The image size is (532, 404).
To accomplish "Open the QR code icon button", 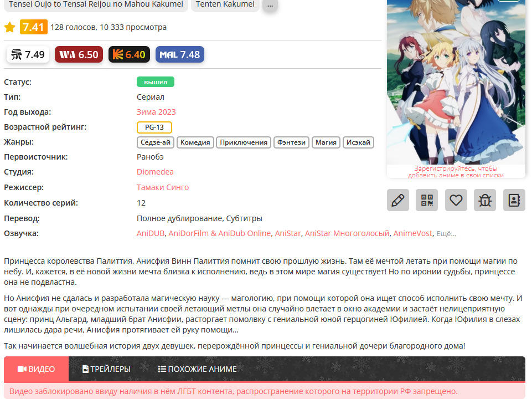I will point(427,200).
